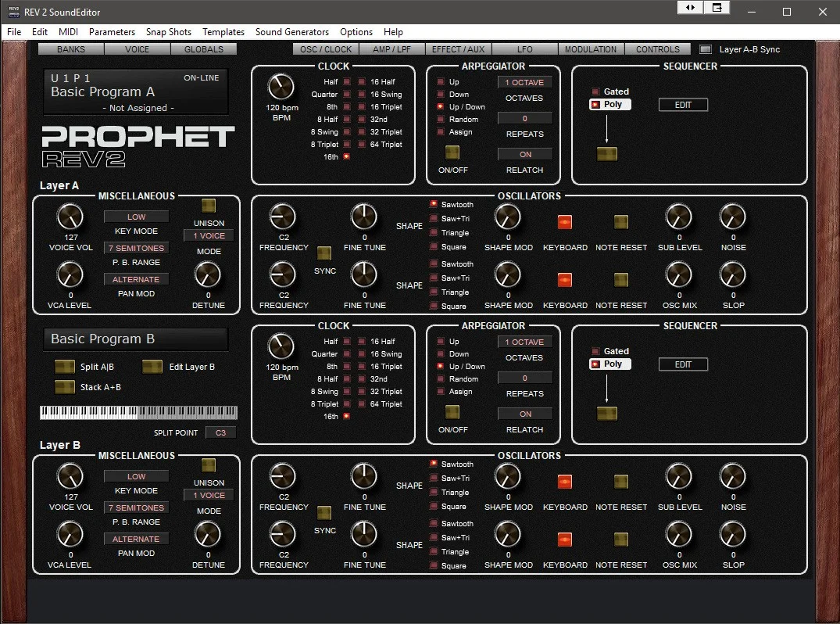The width and height of the screenshot is (840, 624).
Task: Select Layer B arpeggiator Down mode
Action: click(x=441, y=353)
